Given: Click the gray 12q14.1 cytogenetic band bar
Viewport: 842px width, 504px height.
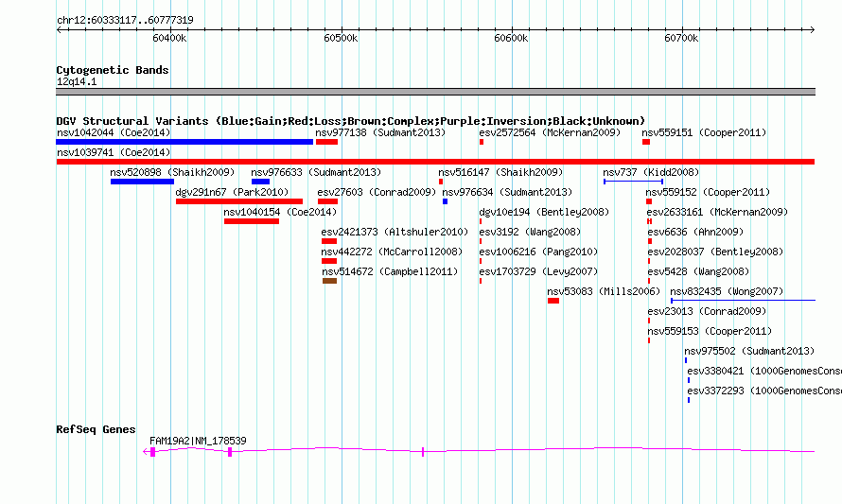Looking at the screenshot, I should [x=435, y=92].
